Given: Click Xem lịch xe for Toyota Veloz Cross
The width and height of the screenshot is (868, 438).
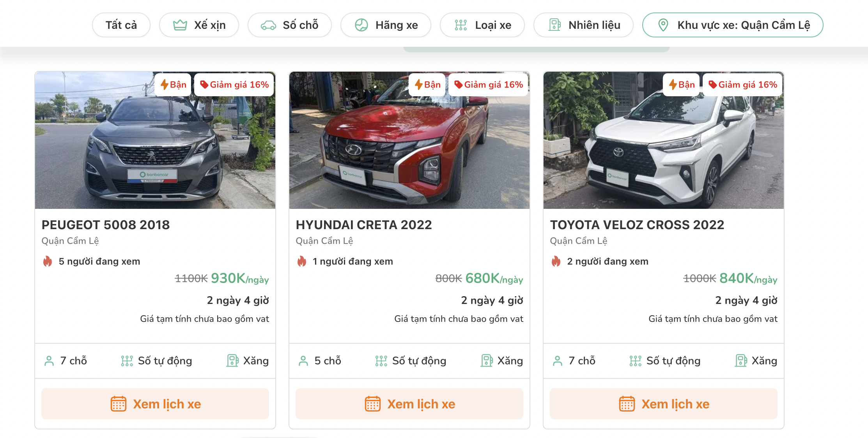Looking at the screenshot, I should coord(664,404).
